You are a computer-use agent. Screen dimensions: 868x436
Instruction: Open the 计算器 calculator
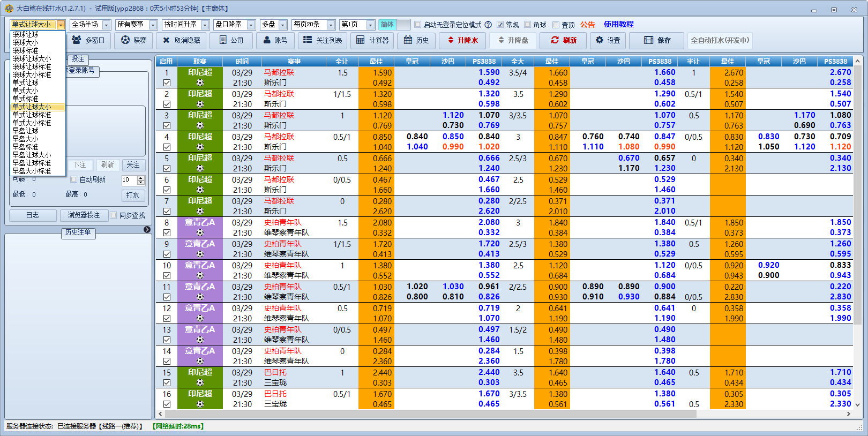pyautogui.click(x=372, y=40)
